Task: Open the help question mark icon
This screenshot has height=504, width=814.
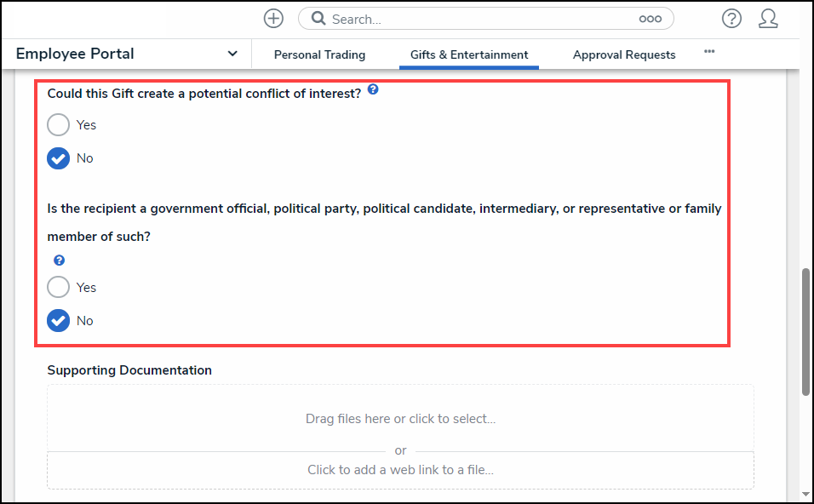Action: pyautogui.click(x=731, y=19)
